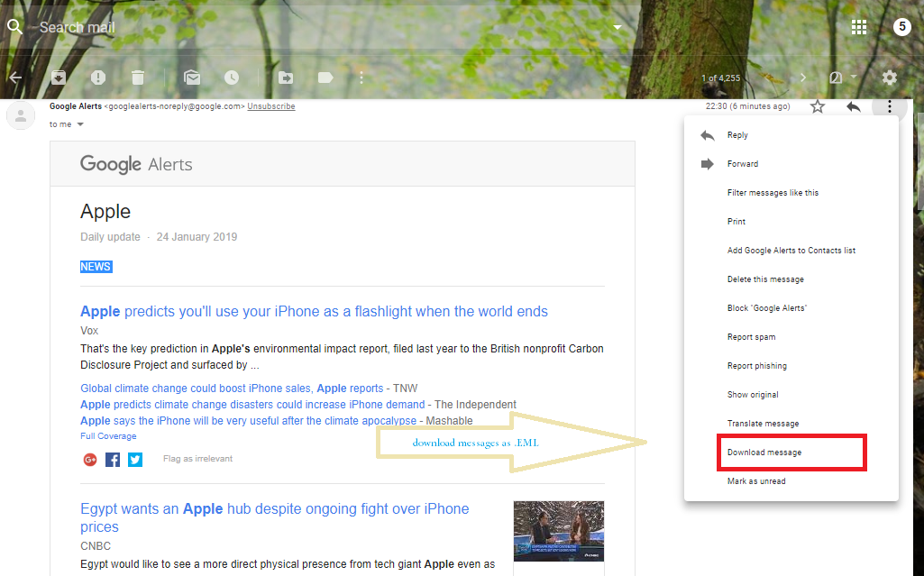Snooze the email with the clock icon
This screenshot has height=576, width=924.
(232, 78)
